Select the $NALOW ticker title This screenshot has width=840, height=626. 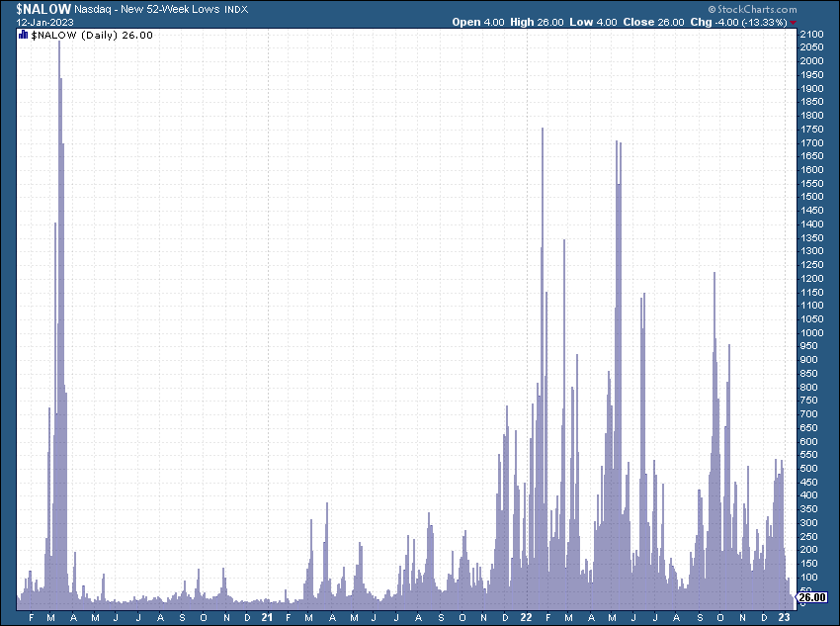click(x=43, y=9)
